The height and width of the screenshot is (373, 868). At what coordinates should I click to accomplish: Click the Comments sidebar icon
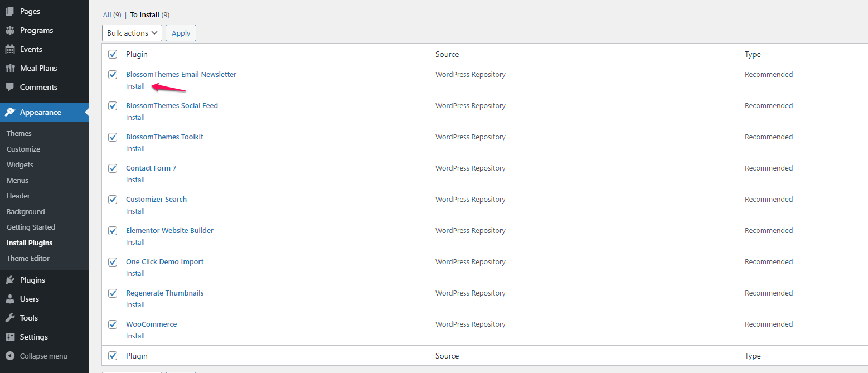pos(9,86)
